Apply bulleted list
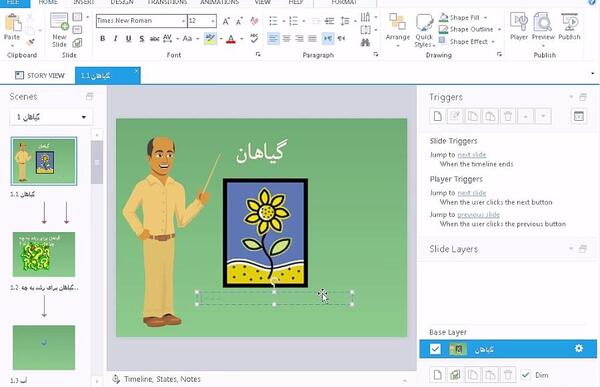The height and width of the screenshot is (387, 600). 273,21
